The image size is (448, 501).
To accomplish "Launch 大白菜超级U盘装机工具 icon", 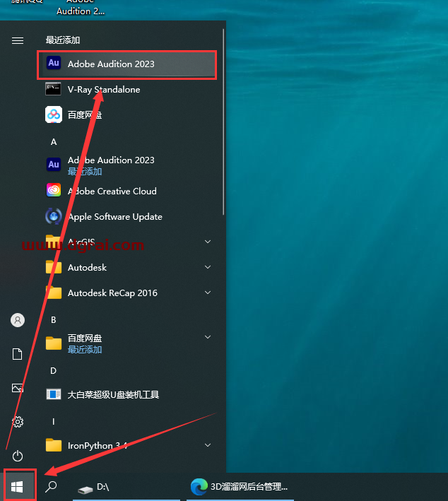I will coord(54,394).
